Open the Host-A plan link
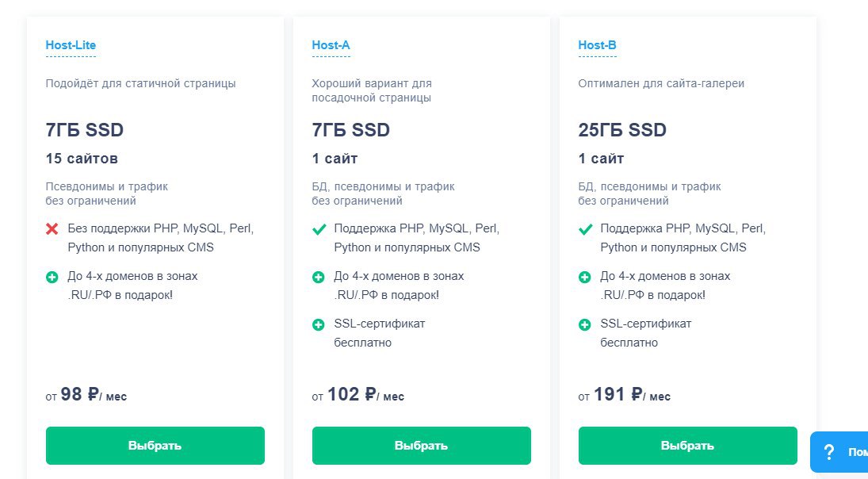 click(331, 45)
